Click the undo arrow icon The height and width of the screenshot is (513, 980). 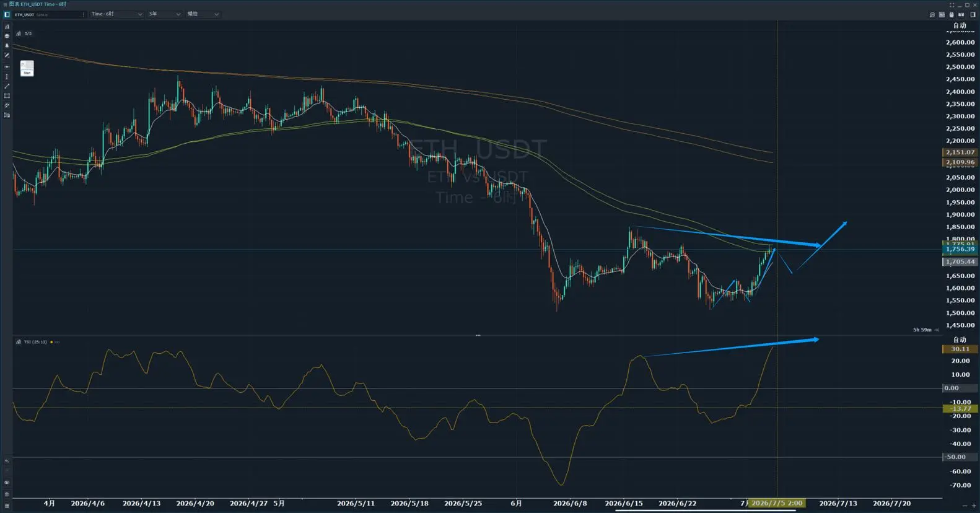click(x=7, y=461)
